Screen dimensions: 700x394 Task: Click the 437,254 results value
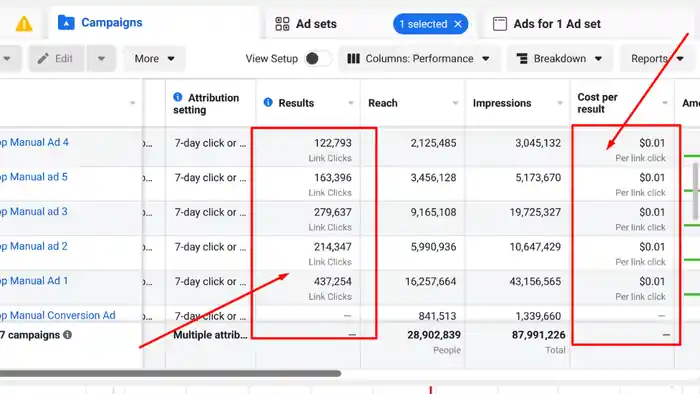tap(333, 281)
